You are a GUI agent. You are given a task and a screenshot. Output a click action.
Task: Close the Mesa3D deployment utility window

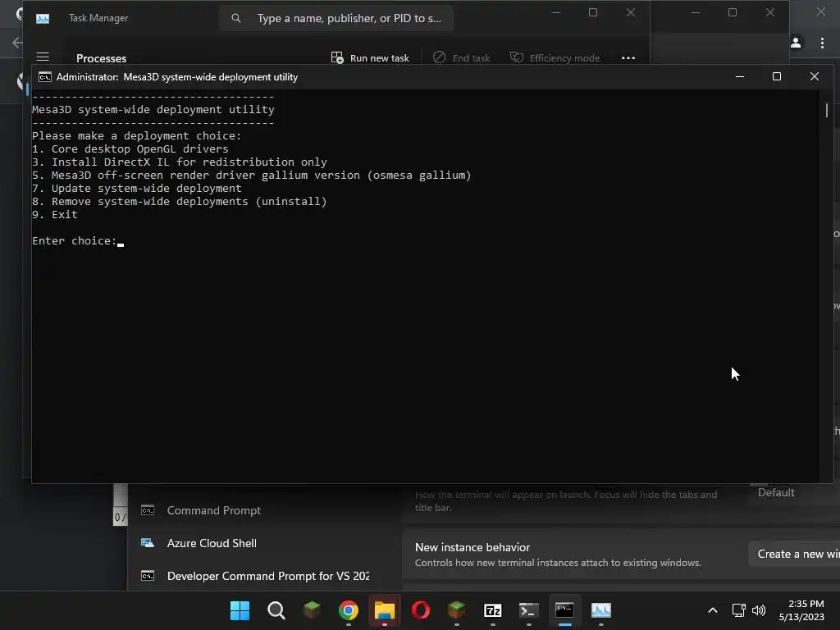(815, 76)
